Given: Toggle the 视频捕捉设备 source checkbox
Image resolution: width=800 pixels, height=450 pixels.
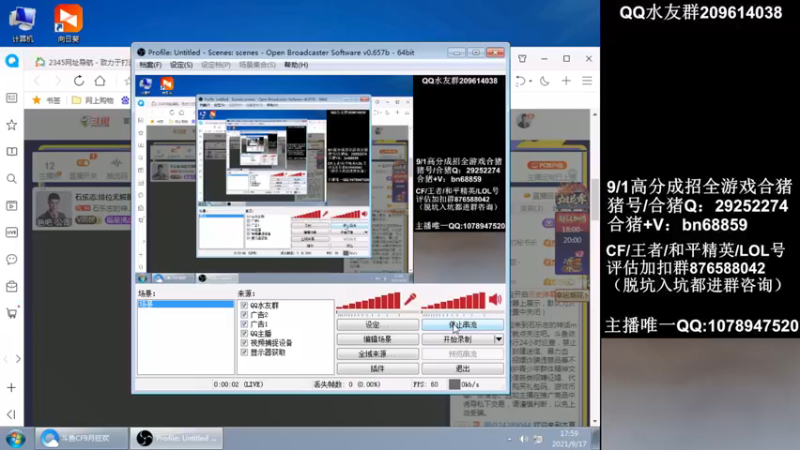Looking at the screenshot, I should click(x=244, y=343).
